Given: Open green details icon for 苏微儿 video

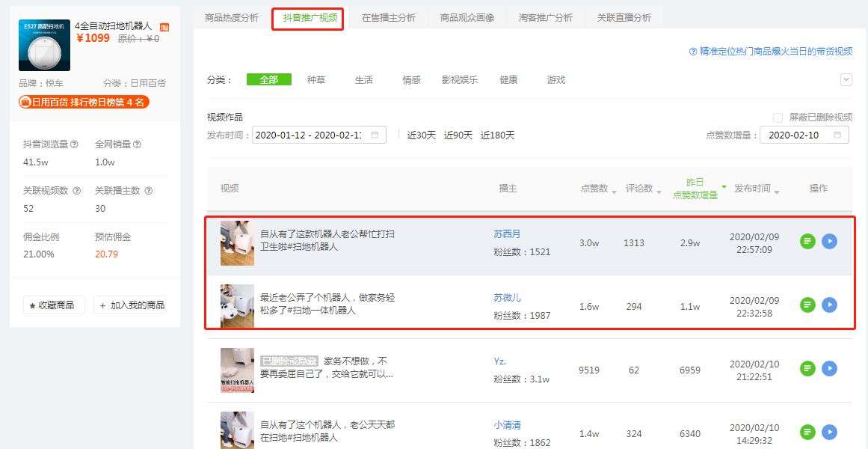Looking at the screenshot, I should 807,305.
